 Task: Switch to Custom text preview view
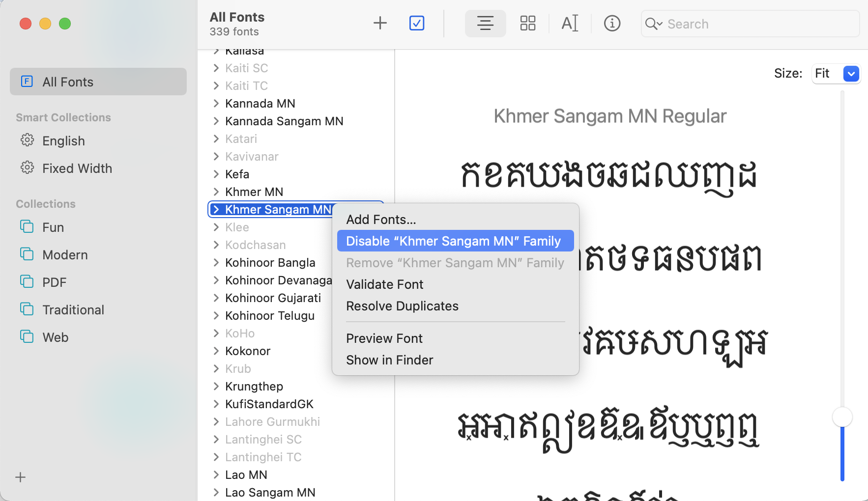pyautogui.click(x=570, y=23)
